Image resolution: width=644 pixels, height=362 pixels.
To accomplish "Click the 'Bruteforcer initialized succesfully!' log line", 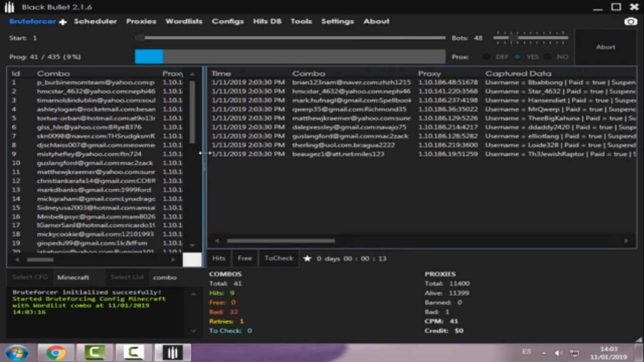I will (87, 292).
